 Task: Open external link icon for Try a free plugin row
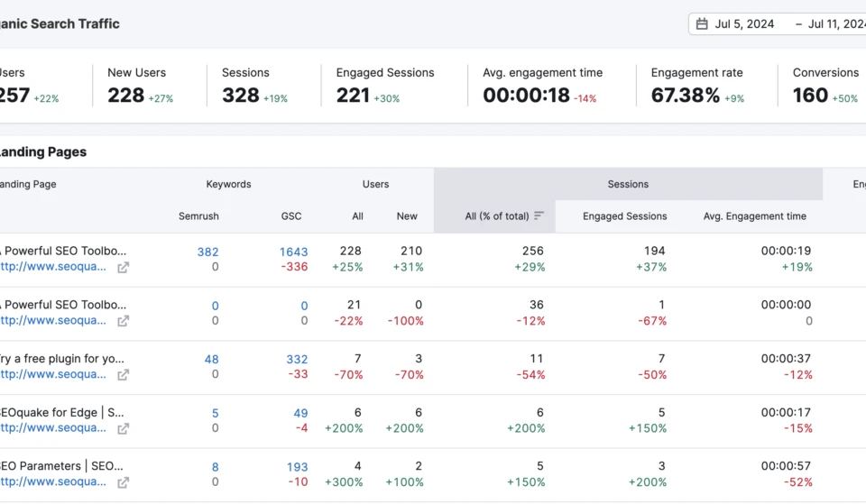tap(124, 375)
